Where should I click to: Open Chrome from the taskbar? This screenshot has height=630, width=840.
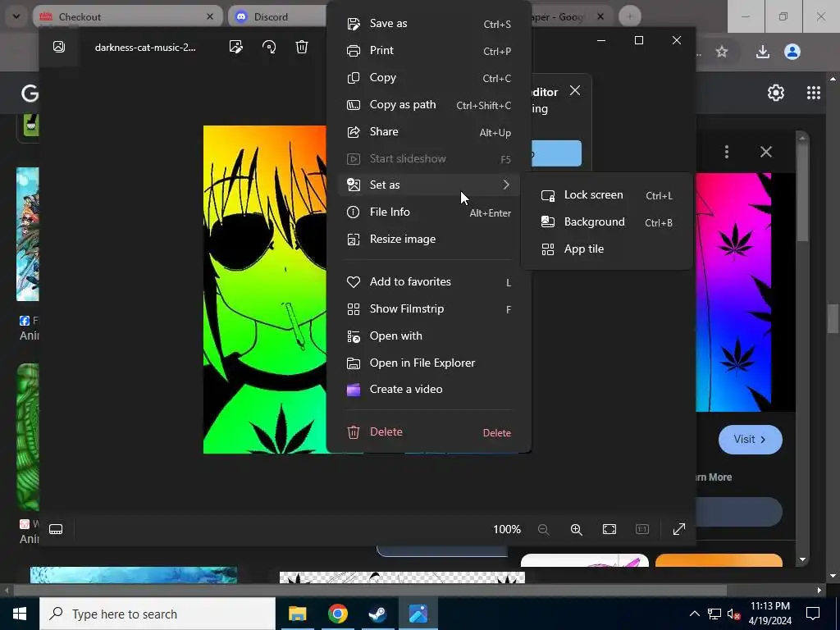(337, 614)
